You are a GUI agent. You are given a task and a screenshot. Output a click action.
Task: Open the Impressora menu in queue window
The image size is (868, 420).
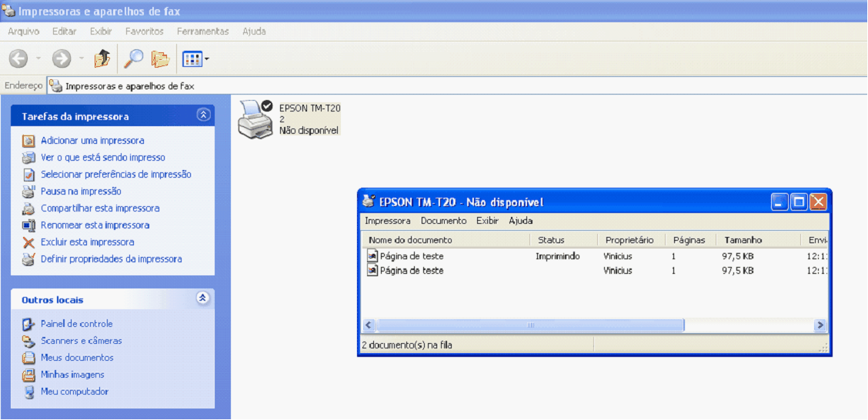pyautogui.click(x=387, y=221)
